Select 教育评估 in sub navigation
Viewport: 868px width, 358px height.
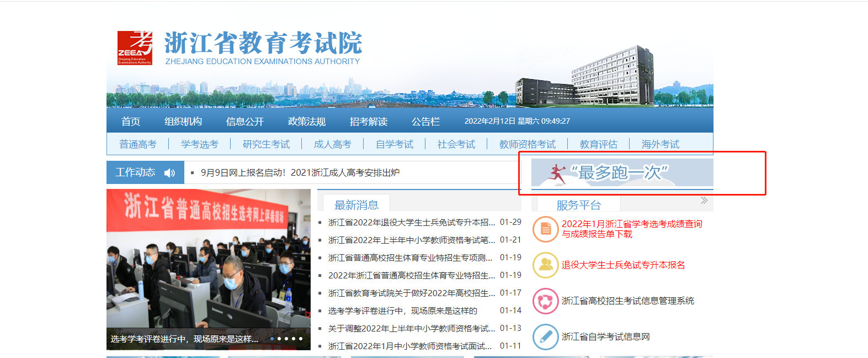599,144
